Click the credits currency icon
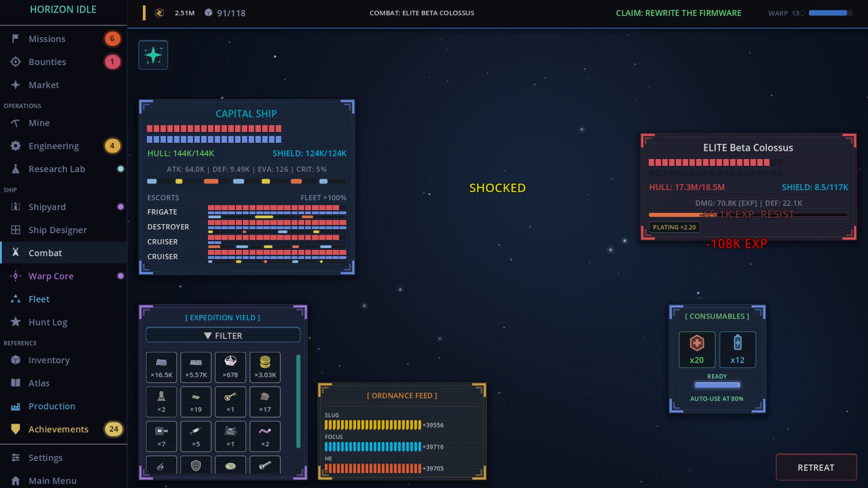 (159, 13)
